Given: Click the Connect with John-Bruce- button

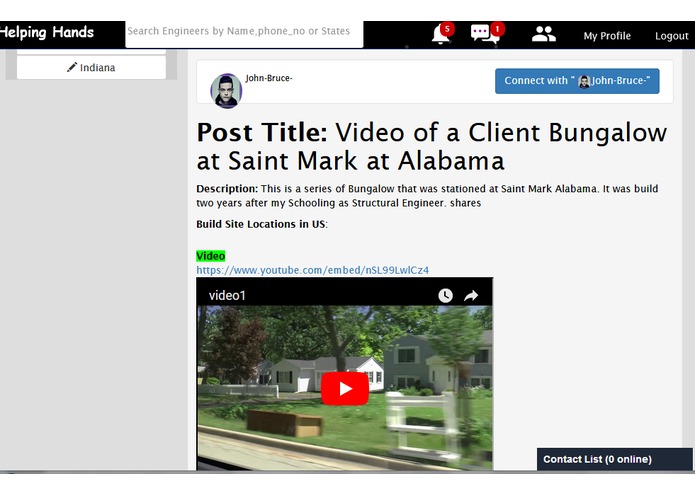Looking at the screenshot, I should [577, 81].
